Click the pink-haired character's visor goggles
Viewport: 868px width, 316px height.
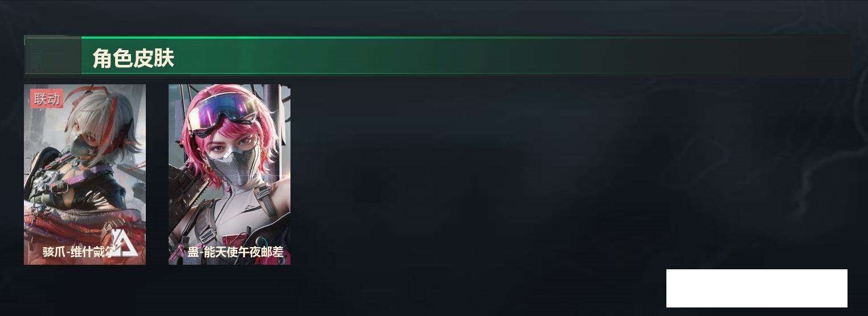click(222, 110)
